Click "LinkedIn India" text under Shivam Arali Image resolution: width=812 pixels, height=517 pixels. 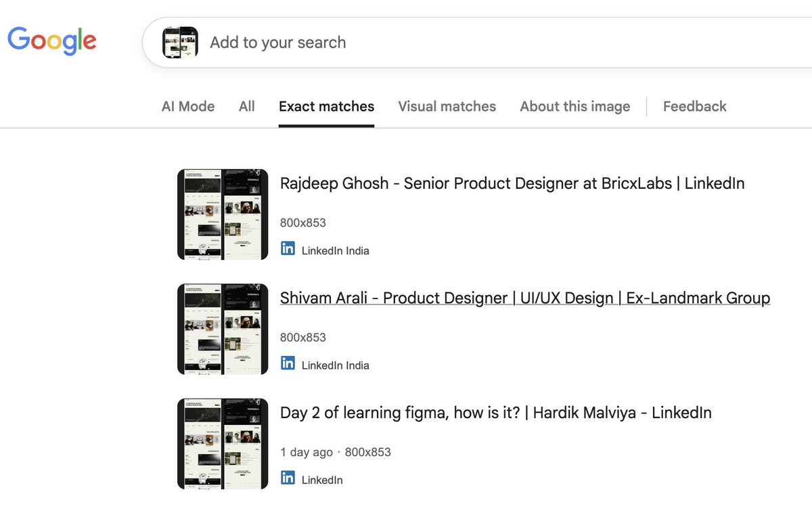click(x=336, y=365)
